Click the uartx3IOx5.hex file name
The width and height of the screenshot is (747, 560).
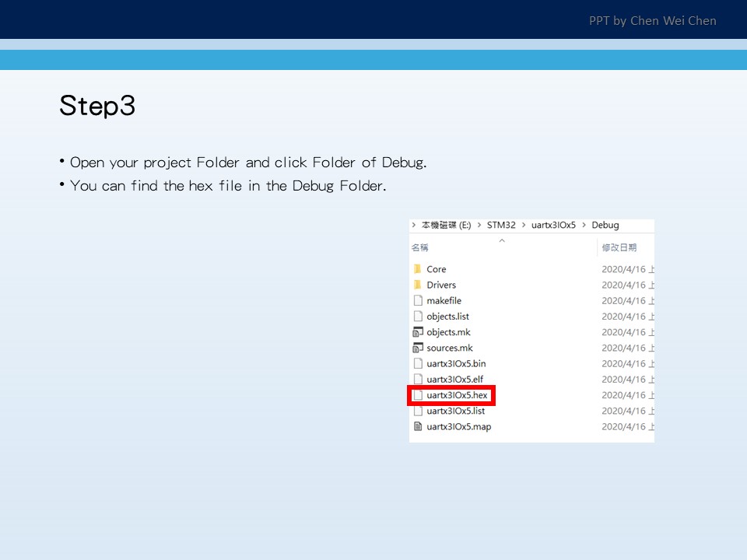point(457,395)
